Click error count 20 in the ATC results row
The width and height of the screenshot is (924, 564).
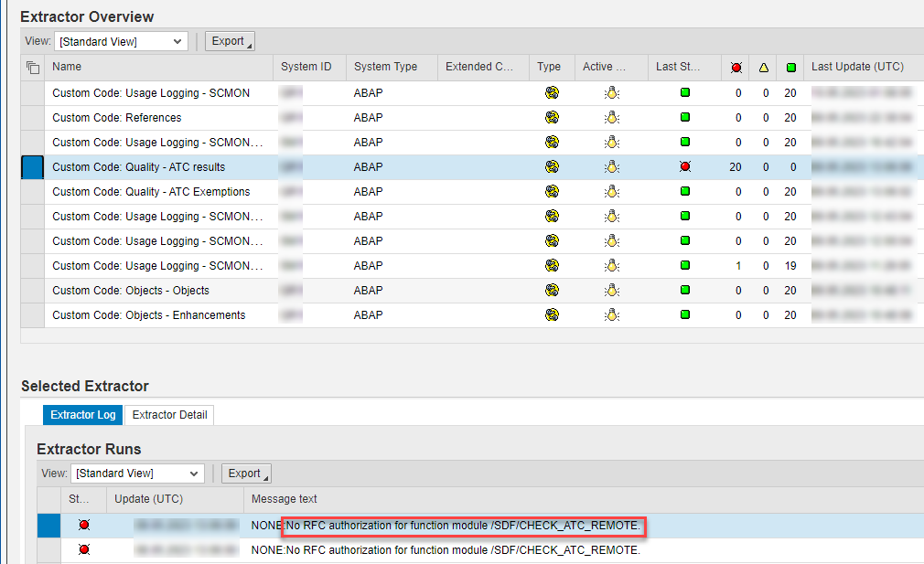[735, 167]
